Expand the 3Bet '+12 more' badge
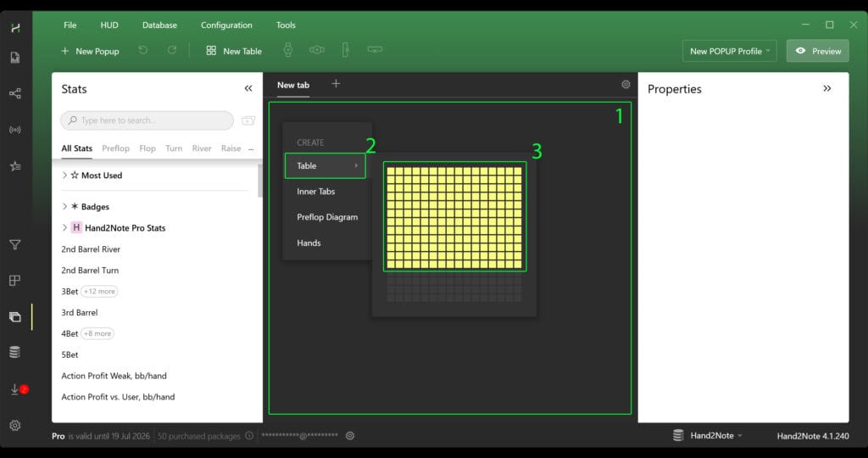868x458 pixels. pyautogui.click(x=100, y=292)
